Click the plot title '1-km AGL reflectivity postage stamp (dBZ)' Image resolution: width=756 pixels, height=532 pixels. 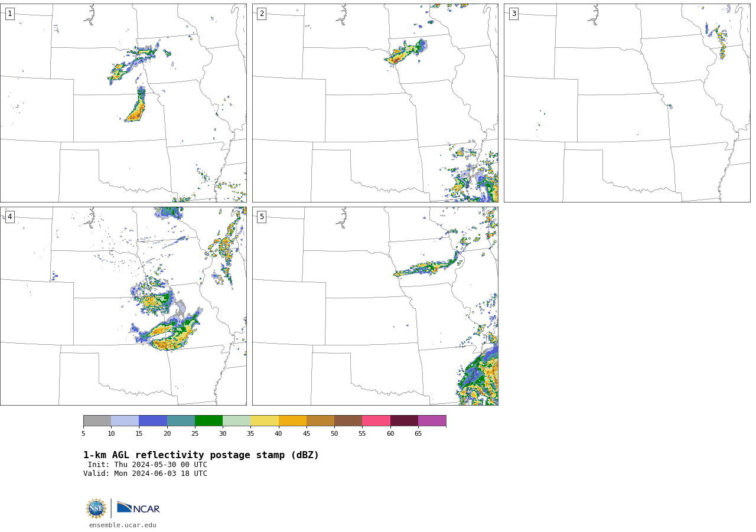pos(201,455)
